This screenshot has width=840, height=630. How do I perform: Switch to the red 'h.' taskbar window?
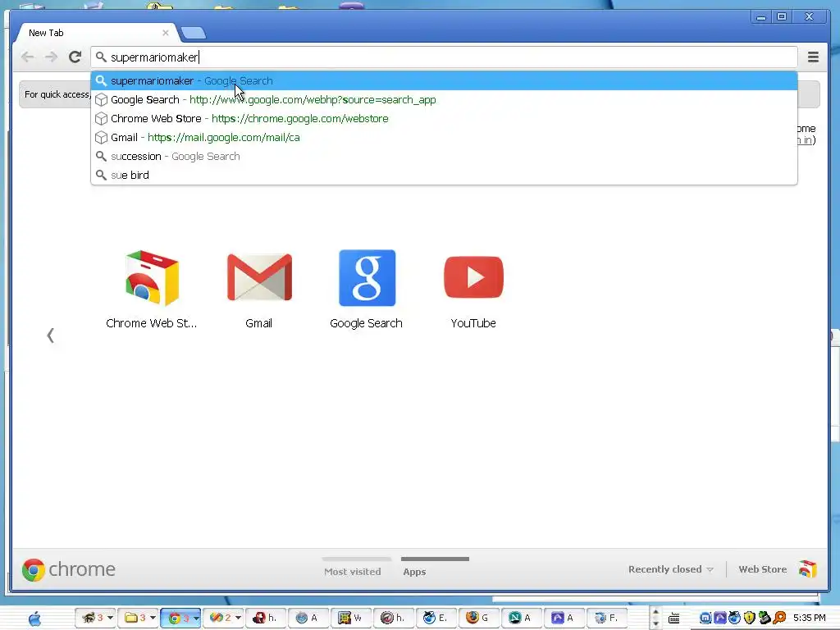click(x=265, y=618)
